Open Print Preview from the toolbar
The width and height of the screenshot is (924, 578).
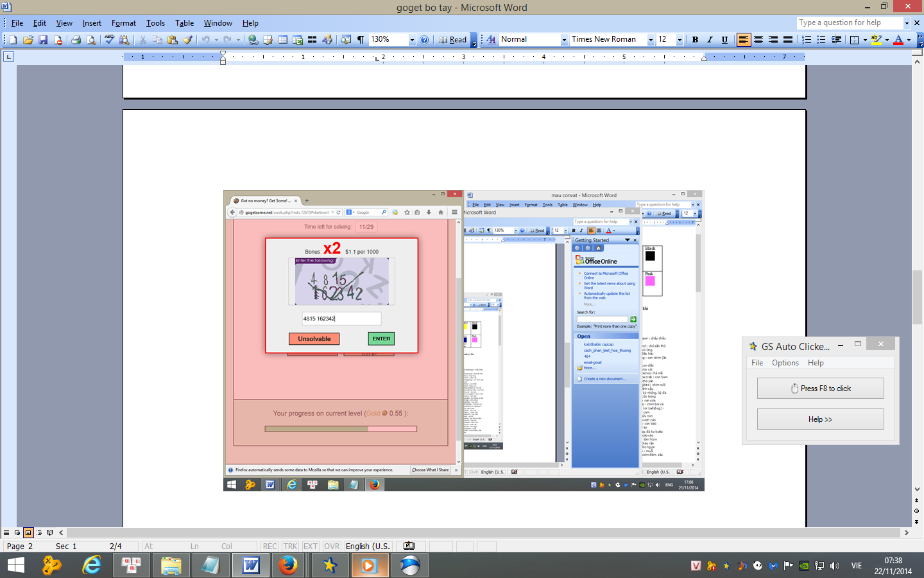point(91,40)
